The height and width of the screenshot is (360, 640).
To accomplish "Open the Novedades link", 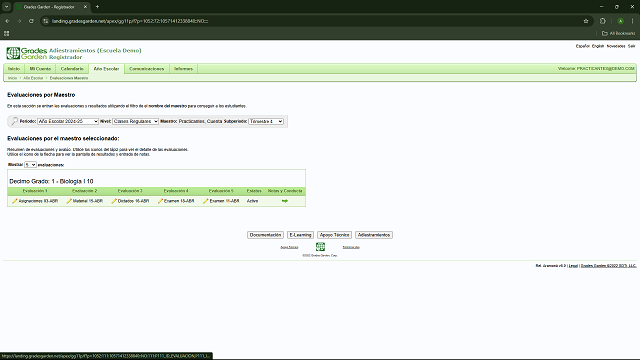I will click(x=616, y=46).
